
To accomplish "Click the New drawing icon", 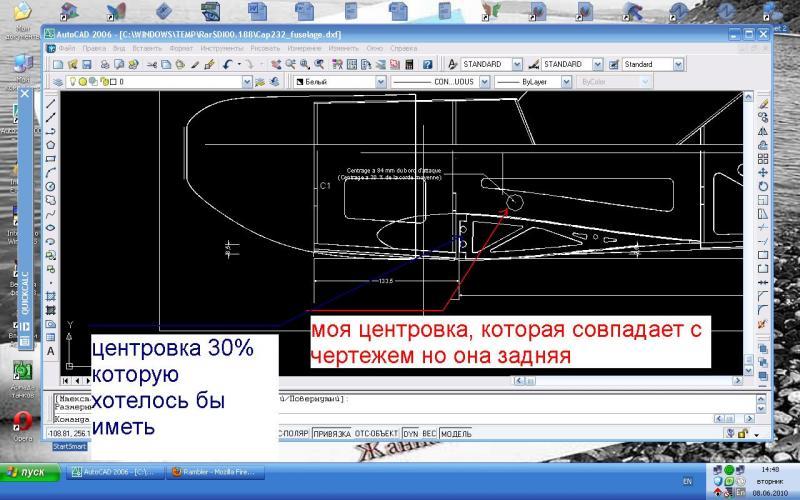I will click(x=58, y=64).
